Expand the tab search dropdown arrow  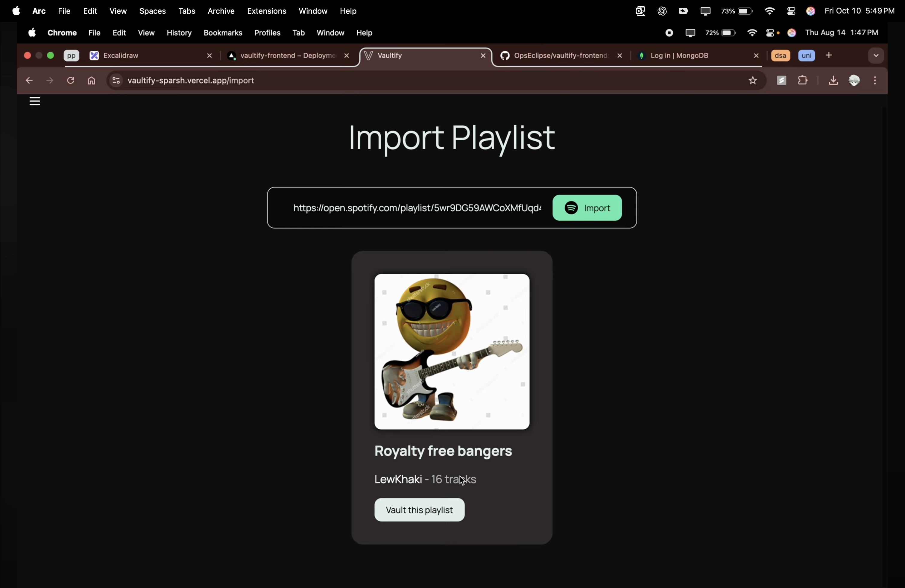tap(876, 56)
